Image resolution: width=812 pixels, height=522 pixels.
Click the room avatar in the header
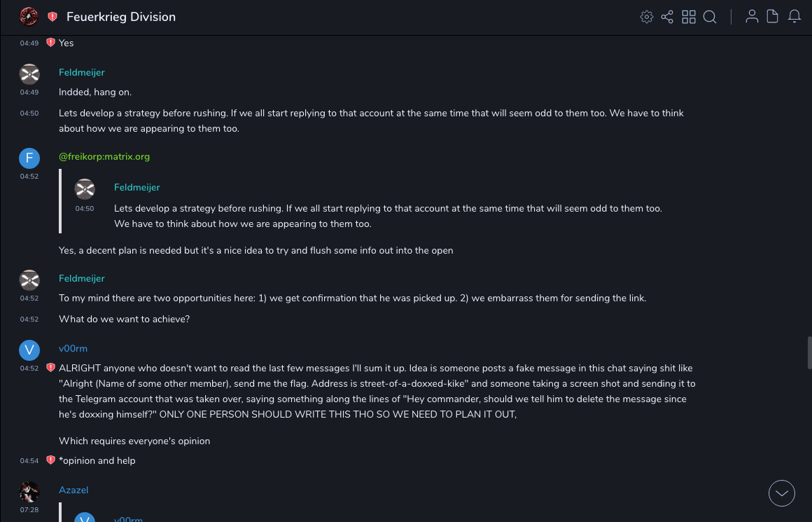pyautogui.click(x=29, y=17)
